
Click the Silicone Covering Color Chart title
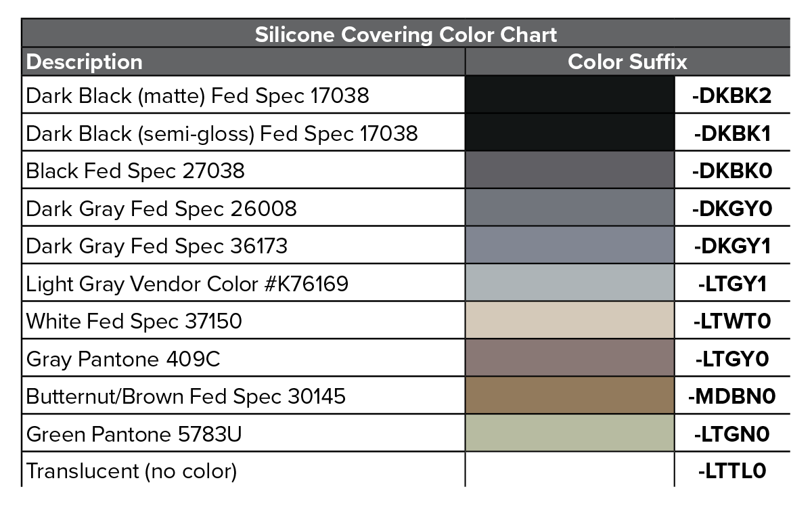(x=406, y=35)
